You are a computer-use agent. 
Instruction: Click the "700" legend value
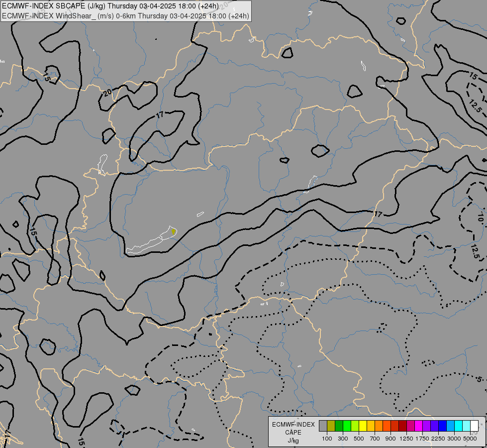[375, 439]
